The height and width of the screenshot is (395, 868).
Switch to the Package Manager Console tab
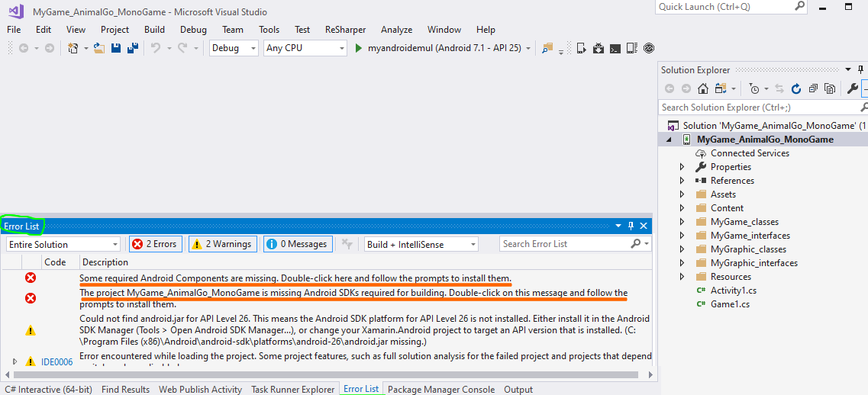[441, 389]
